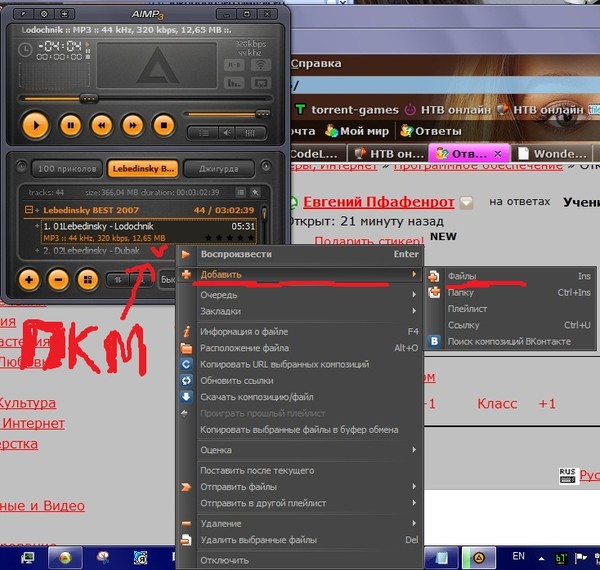The width and height of the screenshot is (600, 570).
Task: Select Поиск композиций ВКонтакте
Action: pyautogui.click(x=510, y=341)
